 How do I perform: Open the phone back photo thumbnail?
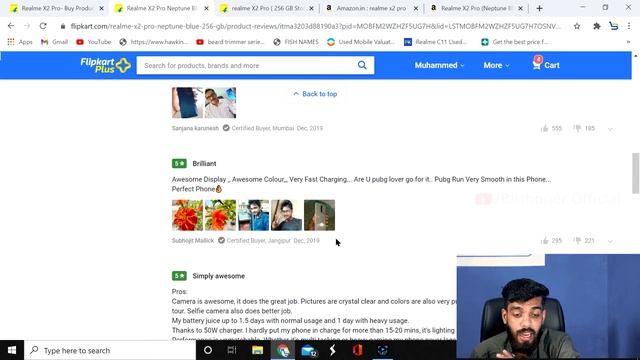click(320, 215)
